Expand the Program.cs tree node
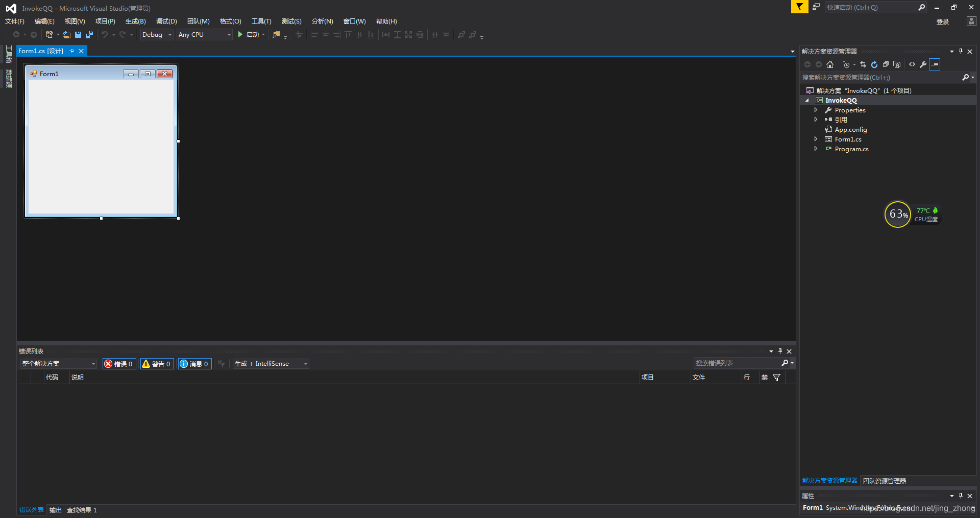Image resolution: width=980 pixels, height=518 pixels. pos(816,149)
